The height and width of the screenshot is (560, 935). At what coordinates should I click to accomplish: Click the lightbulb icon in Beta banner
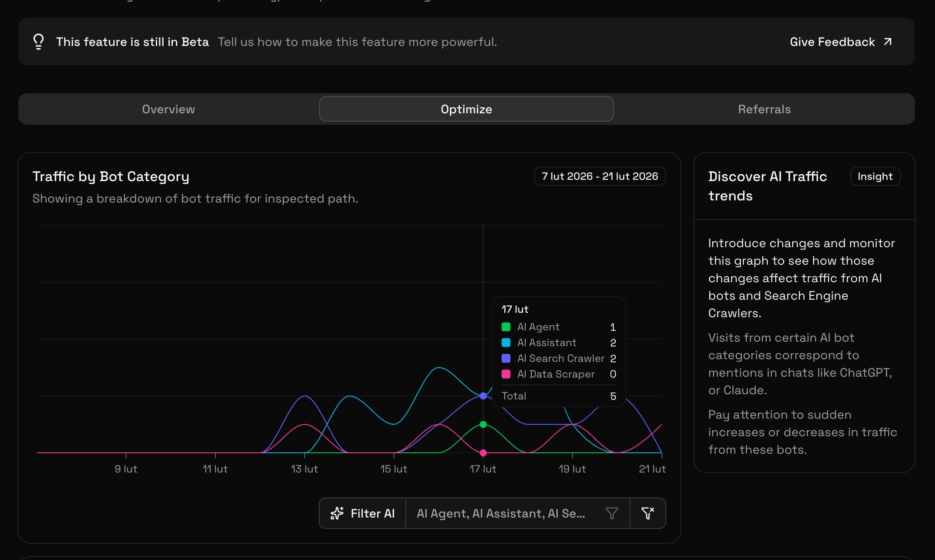[x=39, y=42]
